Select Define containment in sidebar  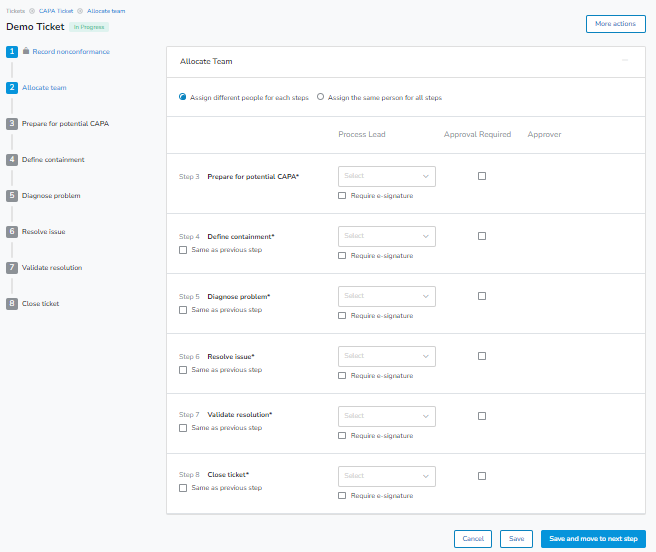[x=53, y=159]
